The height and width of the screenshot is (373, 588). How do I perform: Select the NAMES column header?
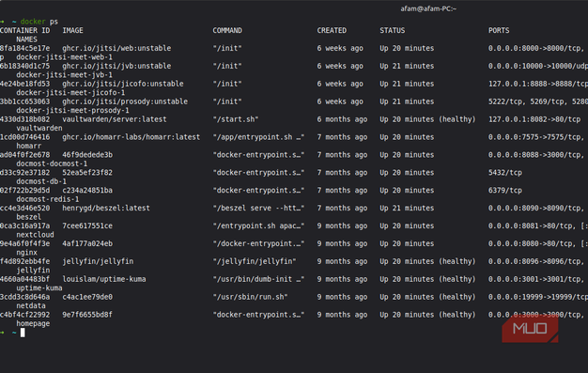(26, 39)
